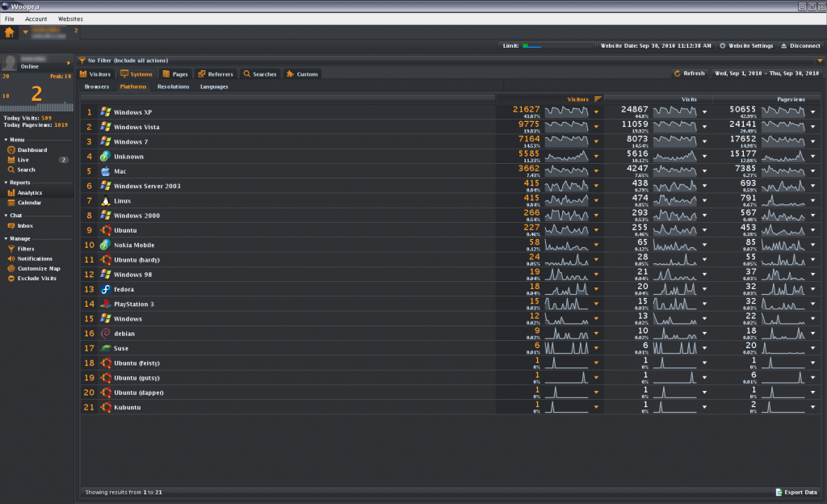
Task: Click the Search magnifier icon in sidebar
Action: [x=11, y=170]
